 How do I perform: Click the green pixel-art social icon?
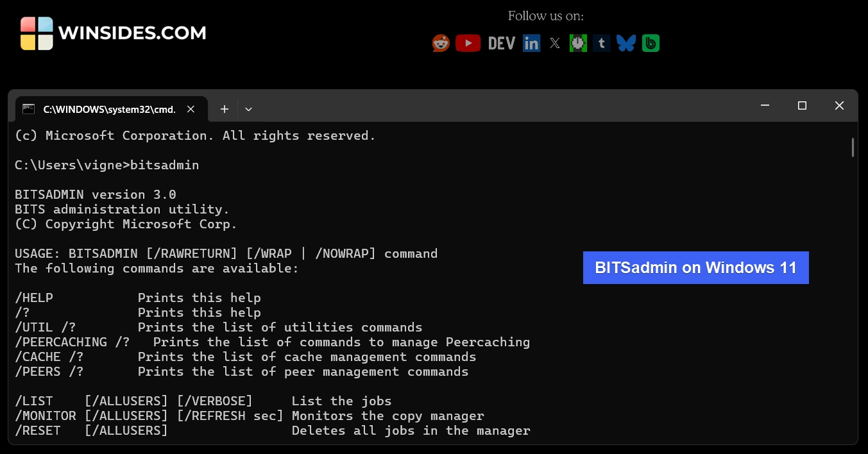coord(578,43)
